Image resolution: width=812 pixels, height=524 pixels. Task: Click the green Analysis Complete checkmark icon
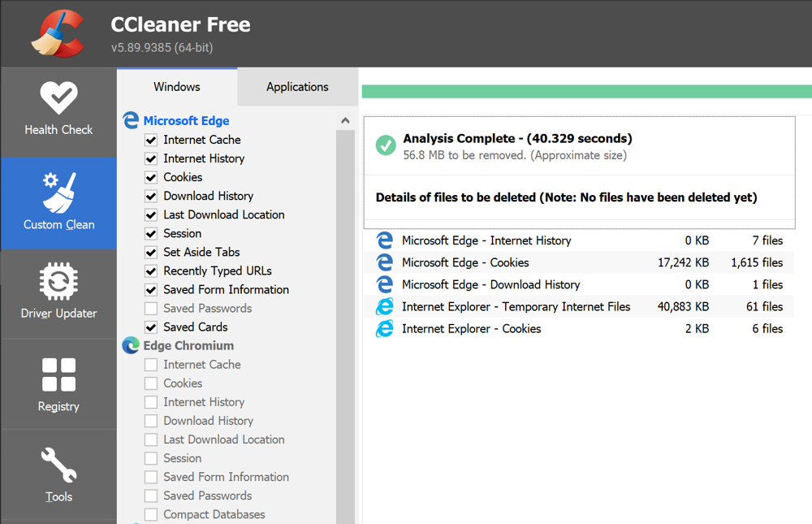pyautogui.click(x=386, y=145)
